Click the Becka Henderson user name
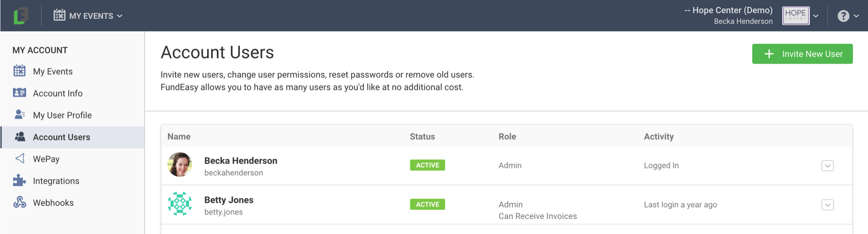Screen dimensions: 868x234 [240, 160]
